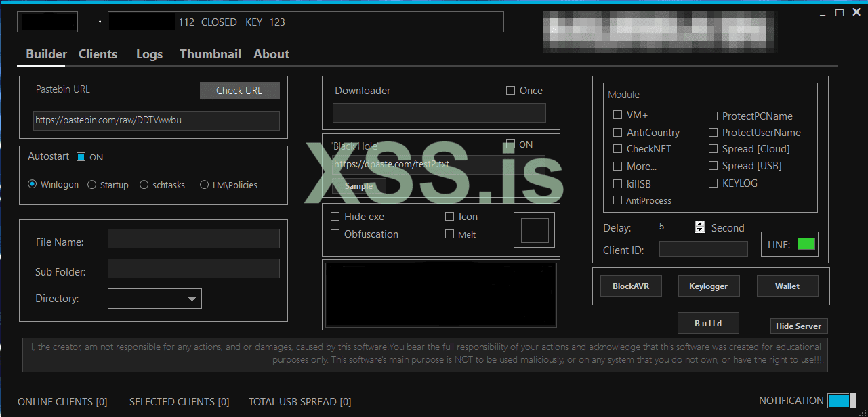Select the schtasks radio option
The image size is (868, 417).
(x=144, y=185)
